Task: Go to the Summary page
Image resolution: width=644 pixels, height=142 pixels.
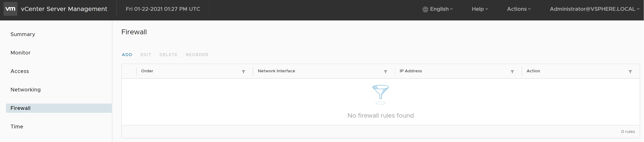Action: point(23,34)
